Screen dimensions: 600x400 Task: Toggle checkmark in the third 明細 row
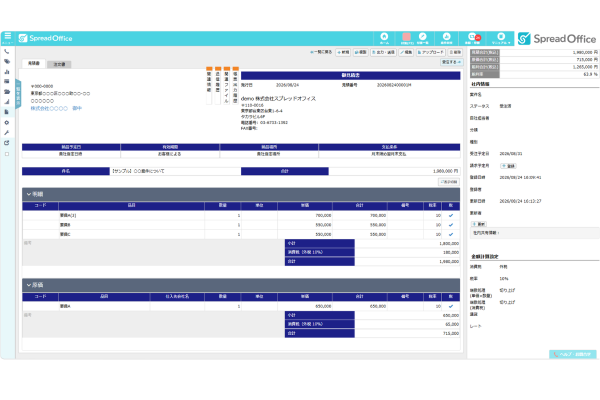tap(451, 234)
